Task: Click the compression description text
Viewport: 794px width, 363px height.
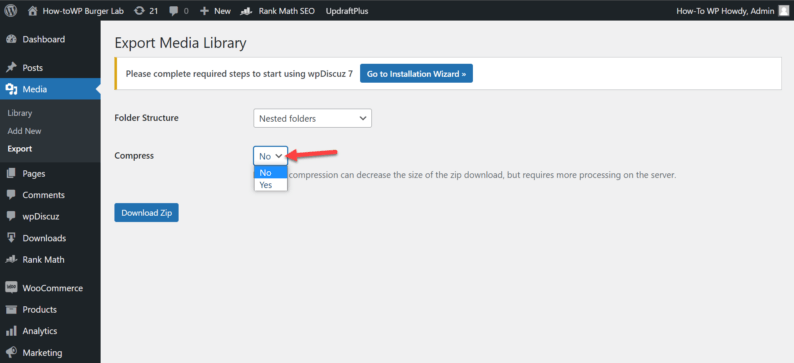Action: 483,175
